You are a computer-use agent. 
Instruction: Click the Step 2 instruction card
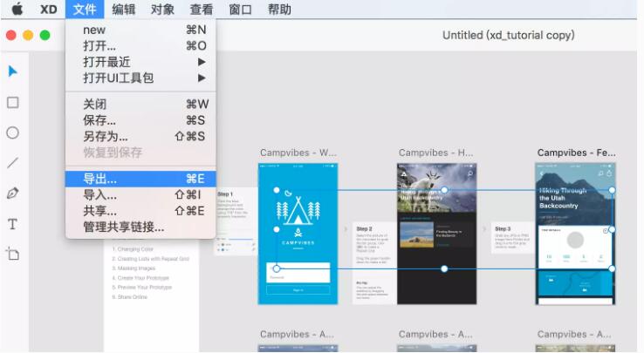pos(373,262)
